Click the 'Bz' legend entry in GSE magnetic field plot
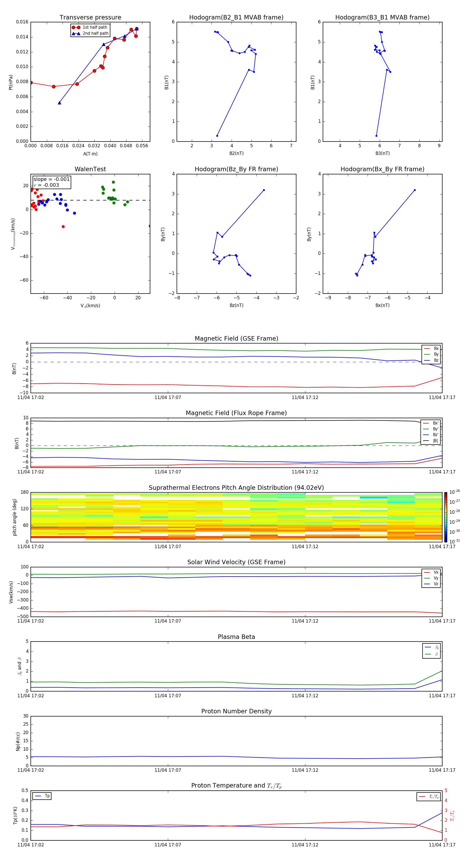The height and width of the screenshot is (868, 473). pyautogui.click(x=431, y=361)
